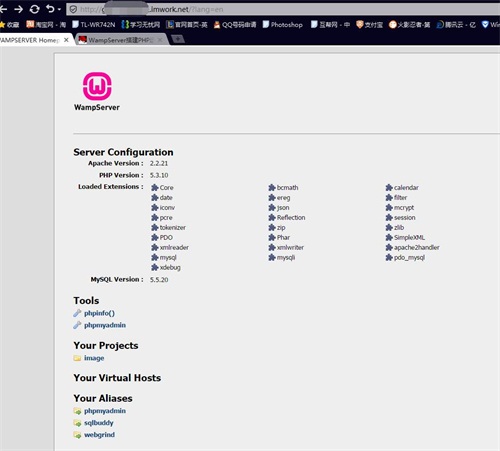Click the Server Configuration heading
500x451 pixels.
pos(123,152)
